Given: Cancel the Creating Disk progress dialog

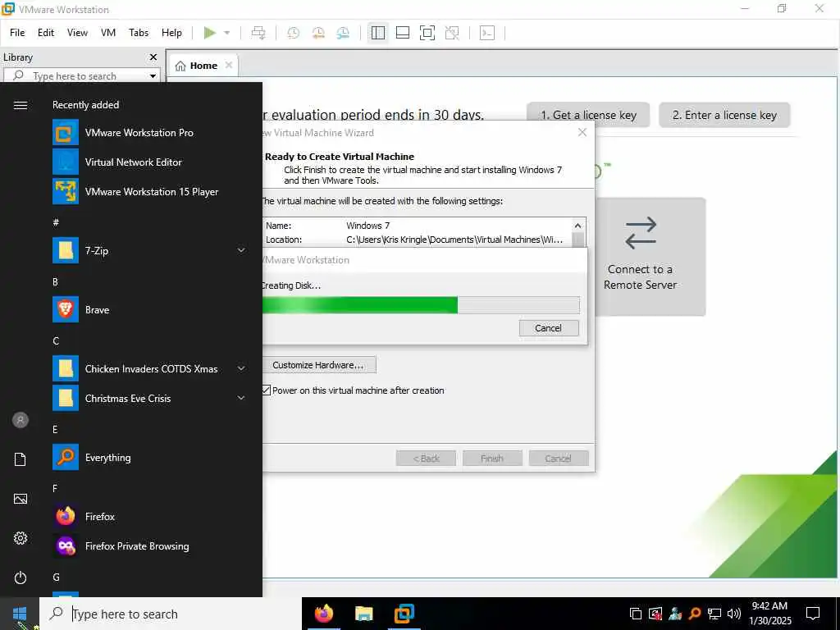Looking at the screenshot, I should point(549,328).
